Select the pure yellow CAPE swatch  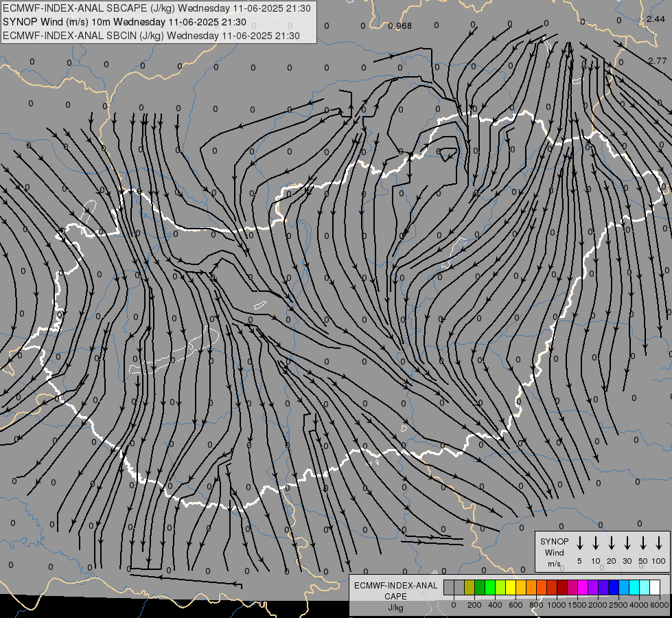(511, 587)
